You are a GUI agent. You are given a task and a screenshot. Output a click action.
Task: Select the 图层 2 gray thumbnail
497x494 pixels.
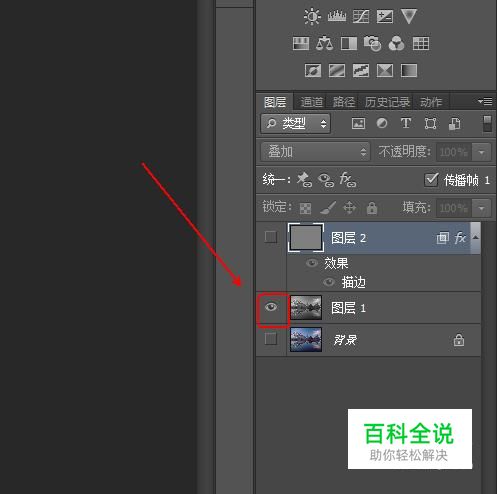point(306,237)
